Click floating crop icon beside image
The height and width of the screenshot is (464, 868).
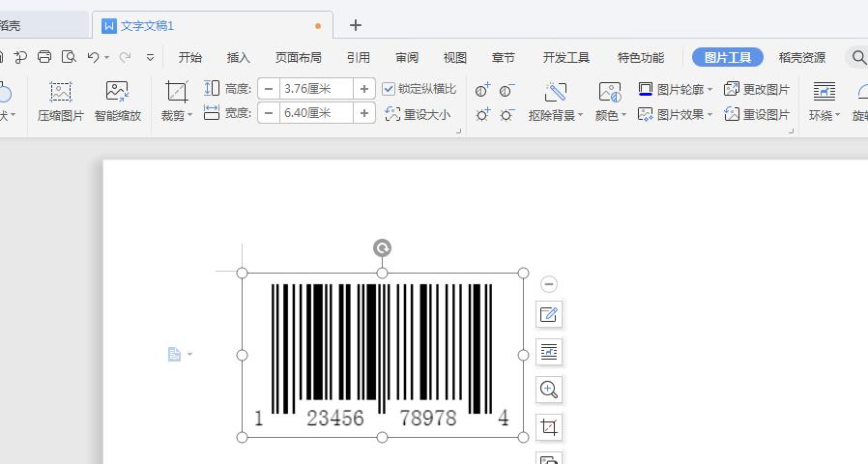tap(549, 427)
